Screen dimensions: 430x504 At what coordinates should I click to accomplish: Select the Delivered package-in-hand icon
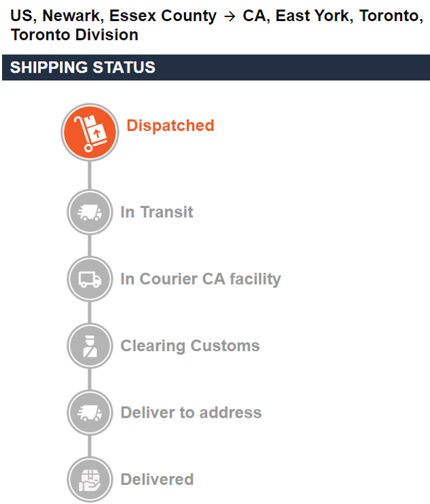click(90, 479)
